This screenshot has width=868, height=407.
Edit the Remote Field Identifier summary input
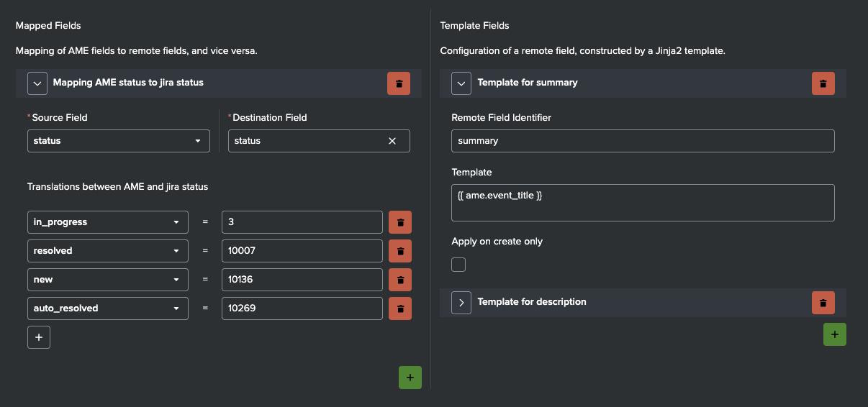coord(643,141)
